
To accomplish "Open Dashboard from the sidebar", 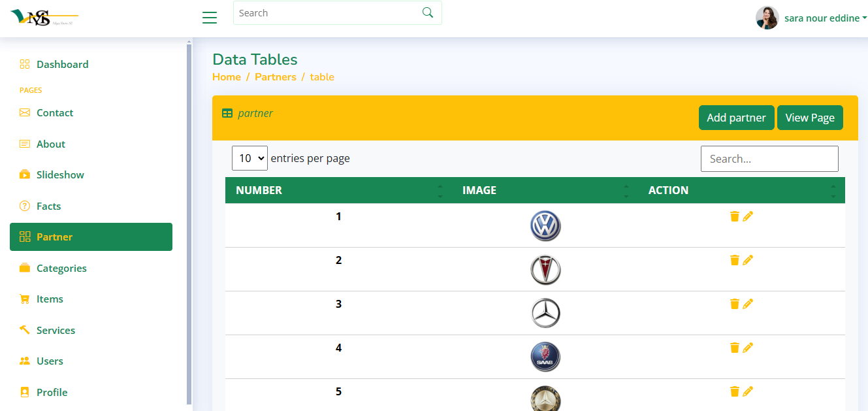I will 62,64.
